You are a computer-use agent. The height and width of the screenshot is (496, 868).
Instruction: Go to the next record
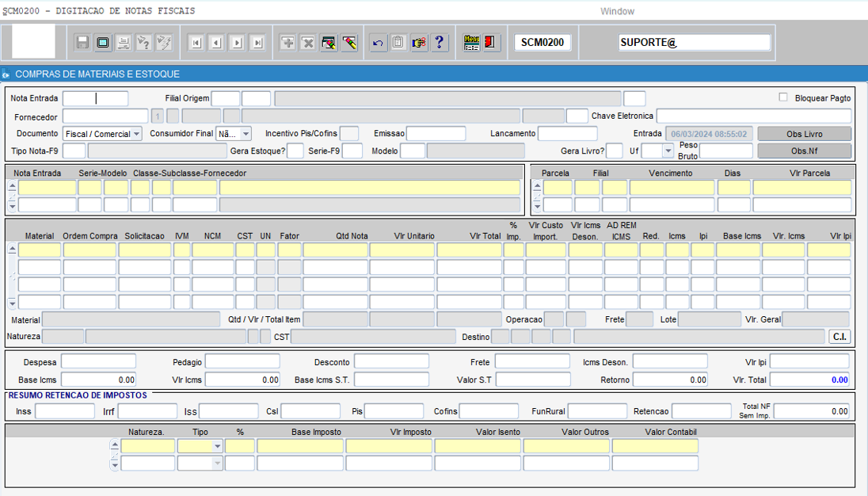237,43
